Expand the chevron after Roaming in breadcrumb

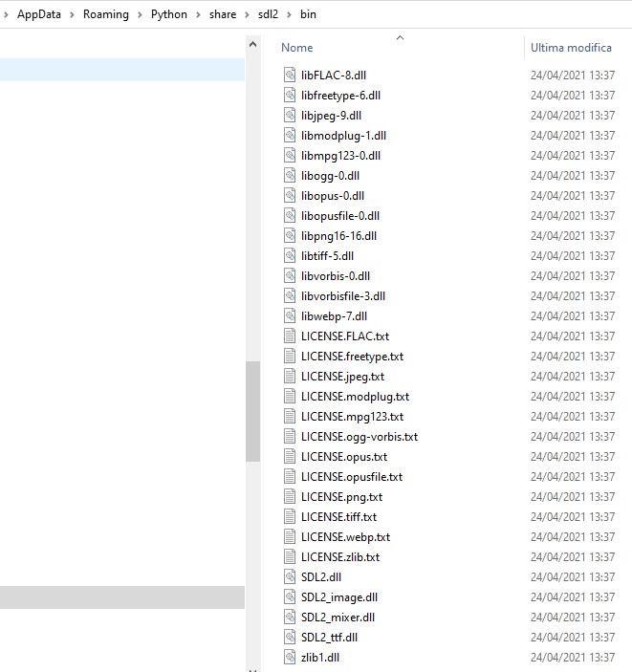click(140, 15)
